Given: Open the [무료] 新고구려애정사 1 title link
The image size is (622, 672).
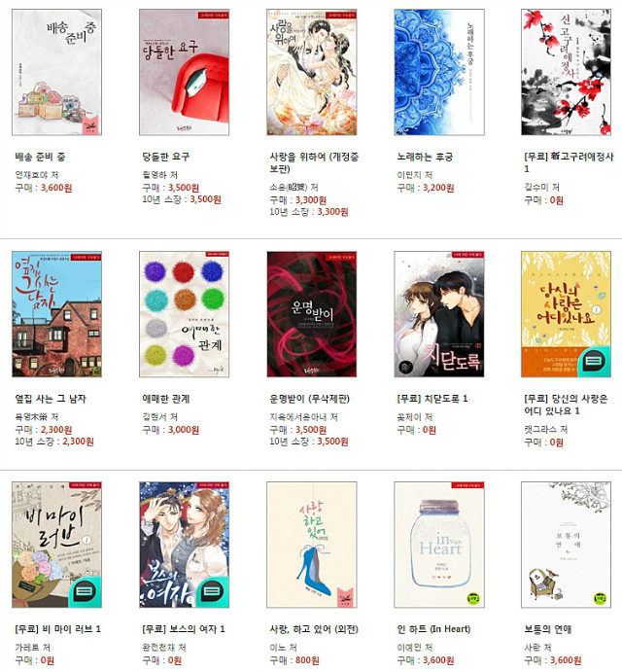Looking at the screenshot, I should [569, 162].
